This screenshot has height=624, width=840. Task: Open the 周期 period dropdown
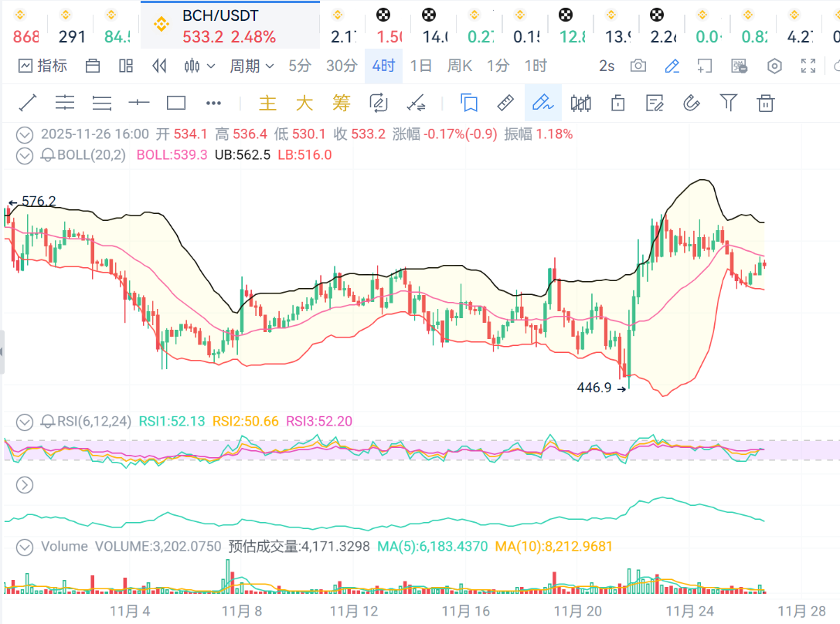pyautogui.click(x=252, y=66)
